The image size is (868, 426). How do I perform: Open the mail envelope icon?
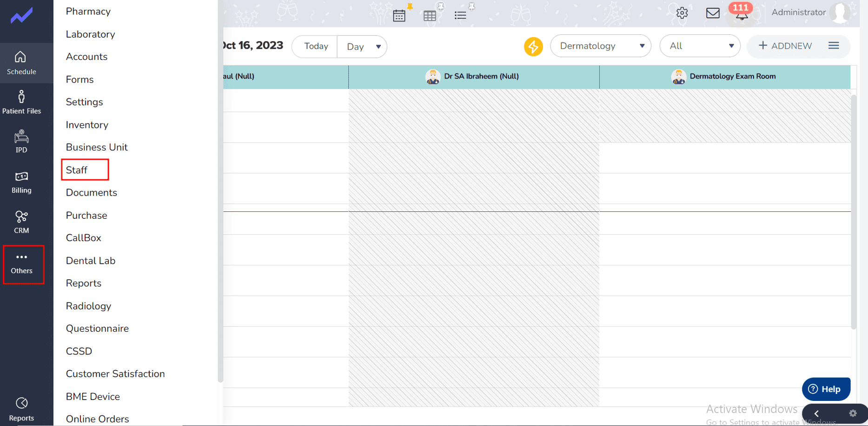click(713, 13)
